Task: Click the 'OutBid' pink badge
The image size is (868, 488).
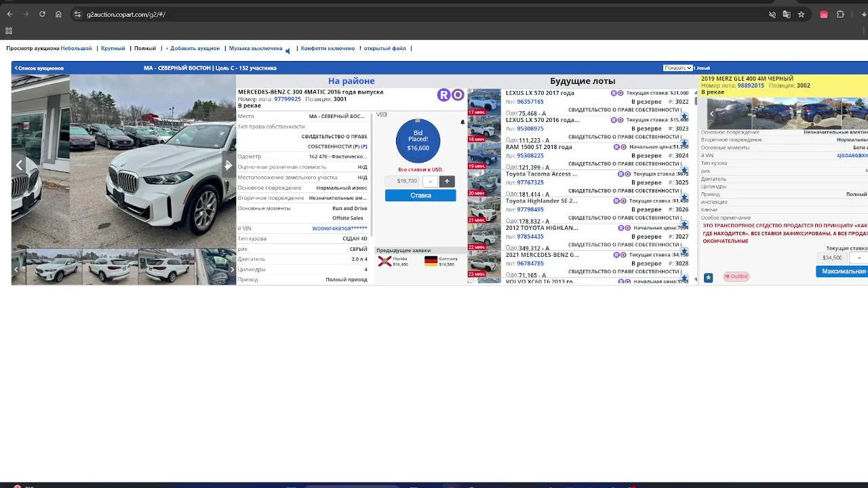Action: (x=736, y=277)
